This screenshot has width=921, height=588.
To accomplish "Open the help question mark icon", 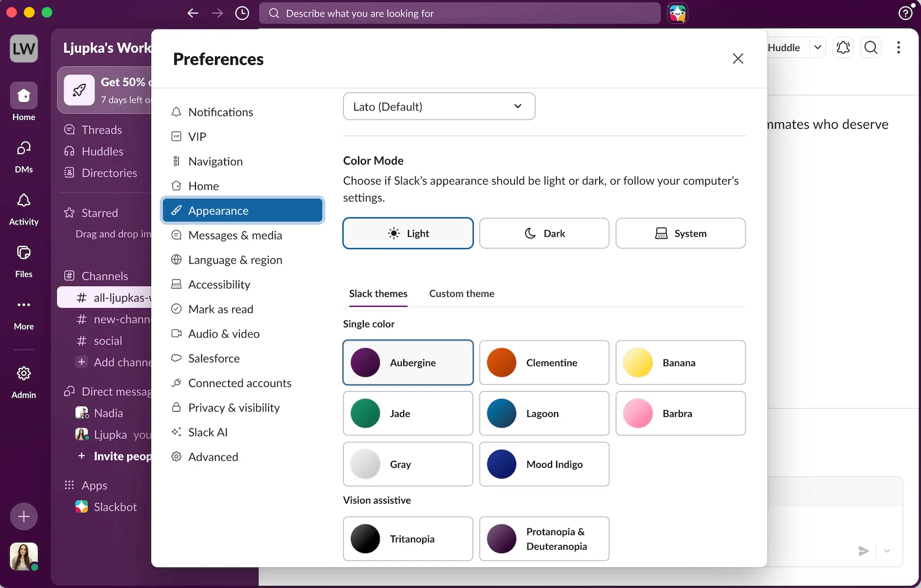I will [x=906, y=13].
